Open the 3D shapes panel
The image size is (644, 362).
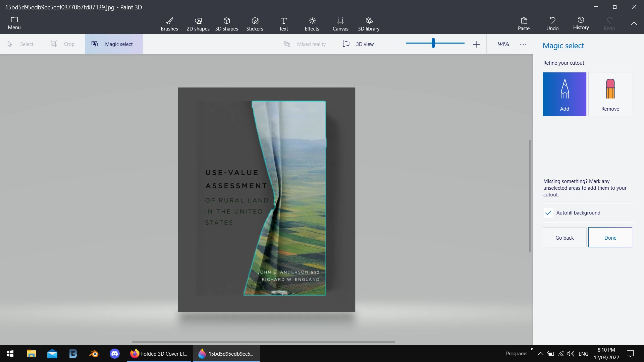226,24
